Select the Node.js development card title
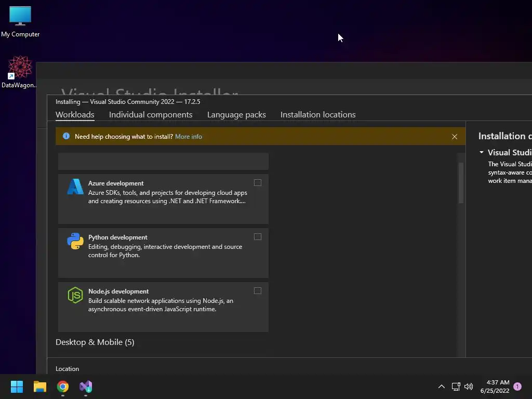 click(118, 291)
